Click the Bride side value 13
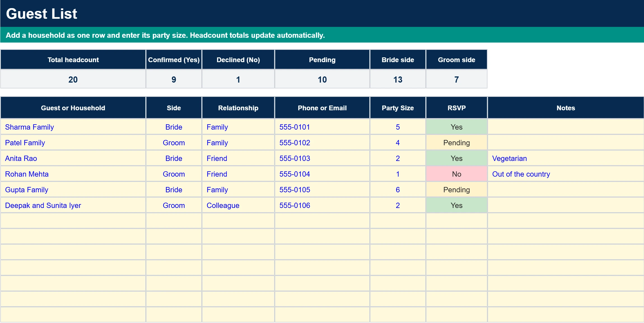The height and width of the screenshot is (323, 644). click(398, 79)
